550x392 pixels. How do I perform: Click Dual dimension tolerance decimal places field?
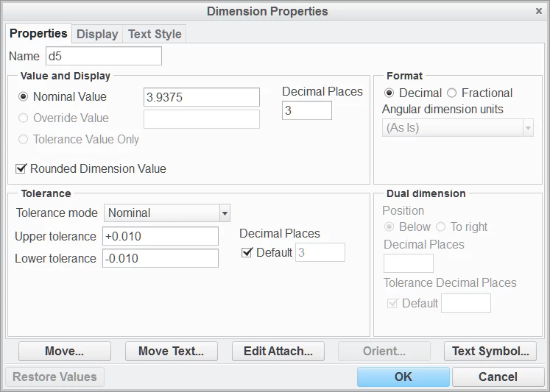coord(466,303)
